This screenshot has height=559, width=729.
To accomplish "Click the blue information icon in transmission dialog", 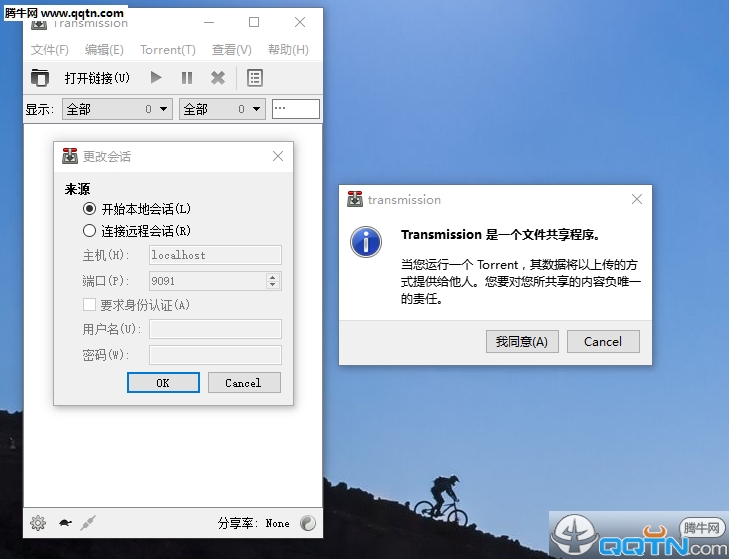I will pyautogui.click(x=366, y=242).
